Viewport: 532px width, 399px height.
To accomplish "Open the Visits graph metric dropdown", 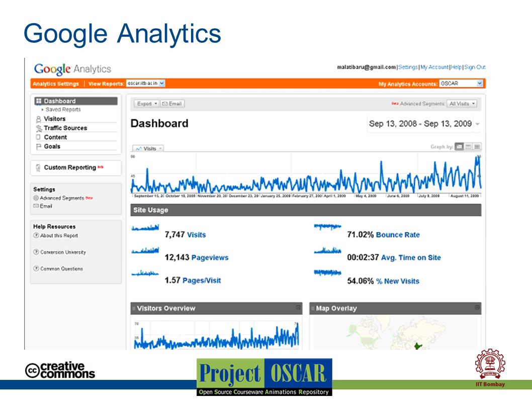I will tap(148, 149).
